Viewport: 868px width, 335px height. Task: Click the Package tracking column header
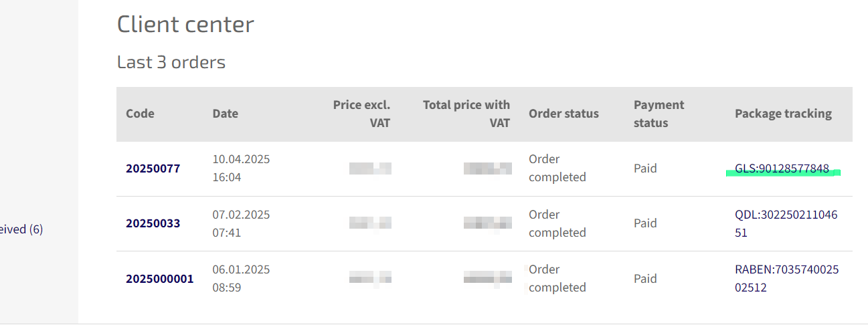point(783,114)
